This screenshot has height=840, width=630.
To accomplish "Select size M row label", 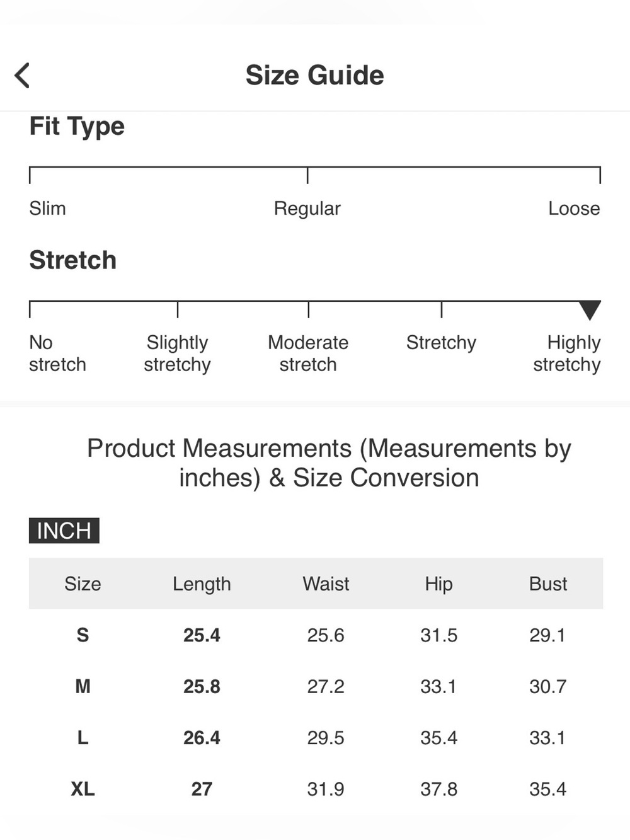I will click(83, 686).
